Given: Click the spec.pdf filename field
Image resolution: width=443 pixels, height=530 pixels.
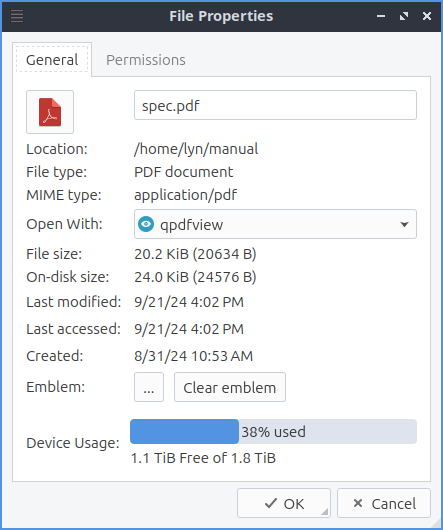Looking at the screenshot, I should 275,105.
